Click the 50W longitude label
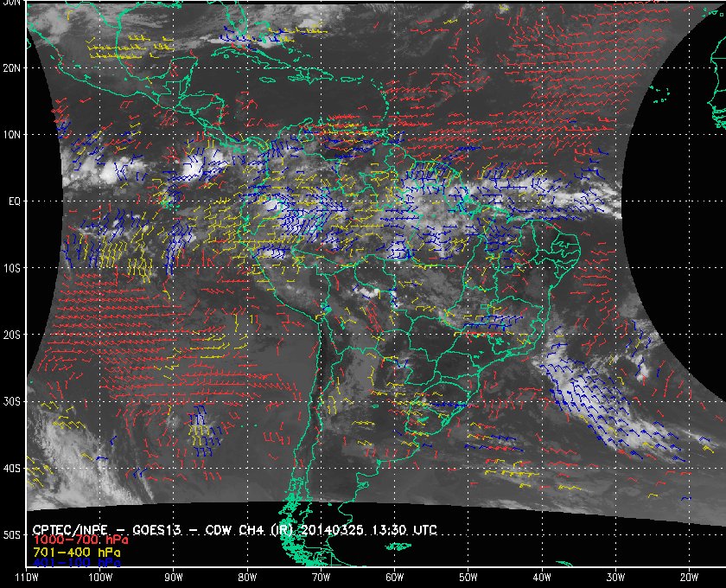 pyautogui.click(x=468, y=578)
